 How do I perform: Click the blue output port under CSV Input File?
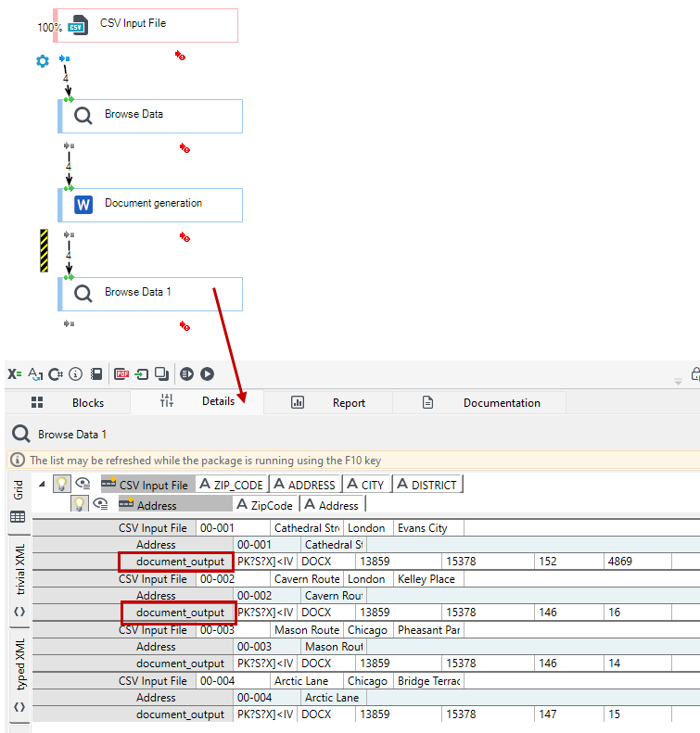(65, 58)
